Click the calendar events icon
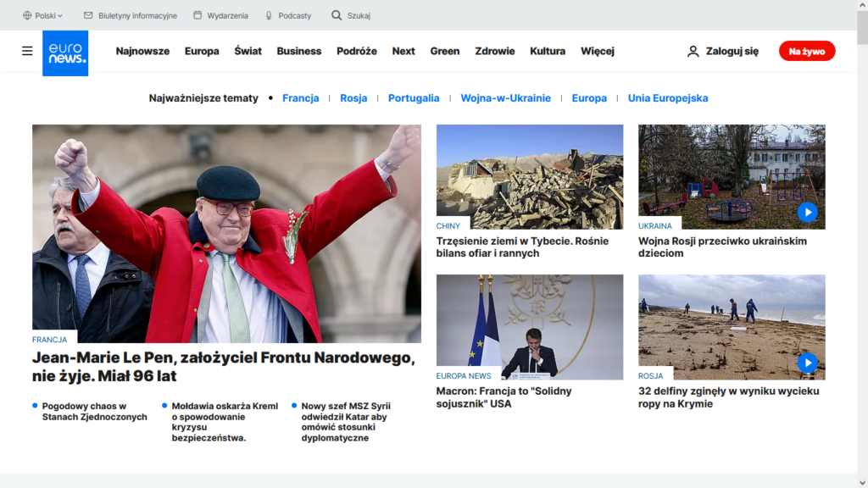The image size is (868, 488). (198, 15)
